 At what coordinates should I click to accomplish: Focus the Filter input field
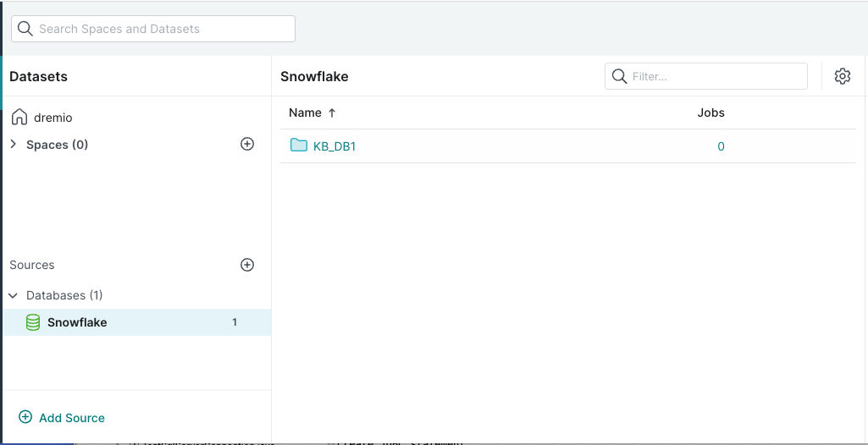click(x=705, y=76)
